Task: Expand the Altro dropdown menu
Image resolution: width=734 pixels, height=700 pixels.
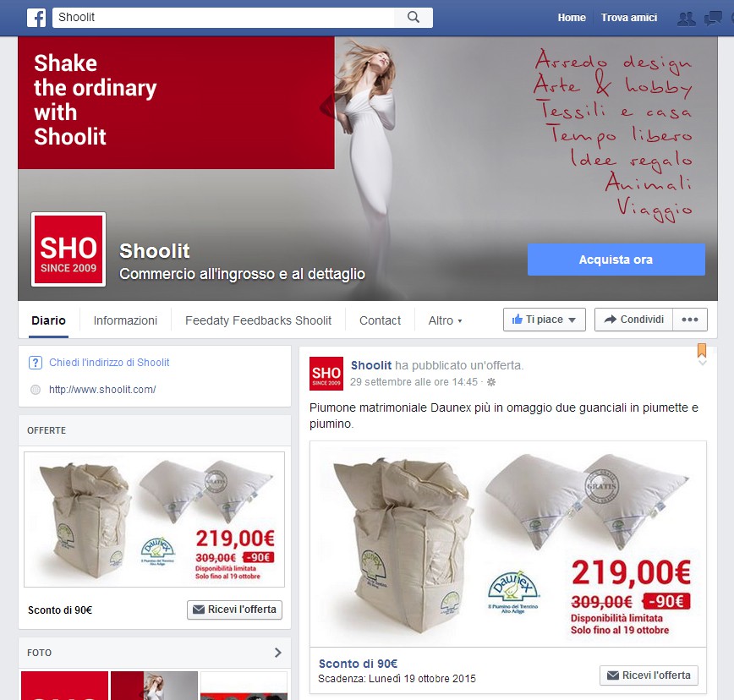Action: [x=445, y=320]
